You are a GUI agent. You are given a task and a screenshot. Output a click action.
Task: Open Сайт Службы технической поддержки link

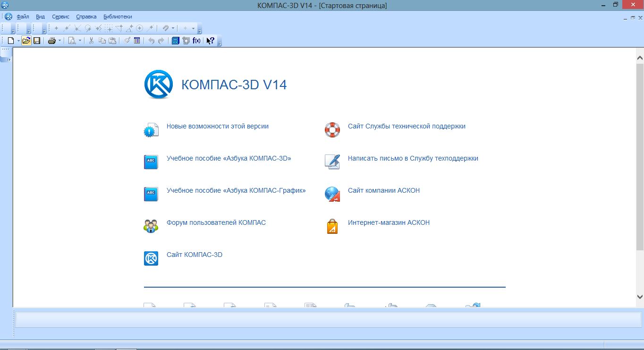(407, 126)
